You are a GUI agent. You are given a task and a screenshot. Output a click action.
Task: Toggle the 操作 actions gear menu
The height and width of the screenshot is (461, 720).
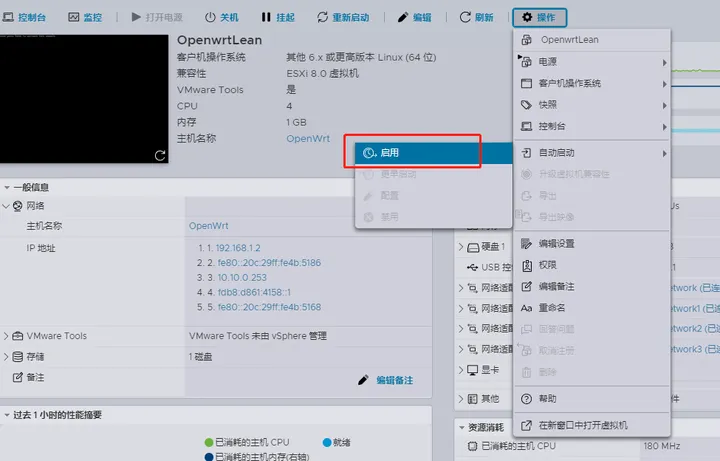click(540, 17)
